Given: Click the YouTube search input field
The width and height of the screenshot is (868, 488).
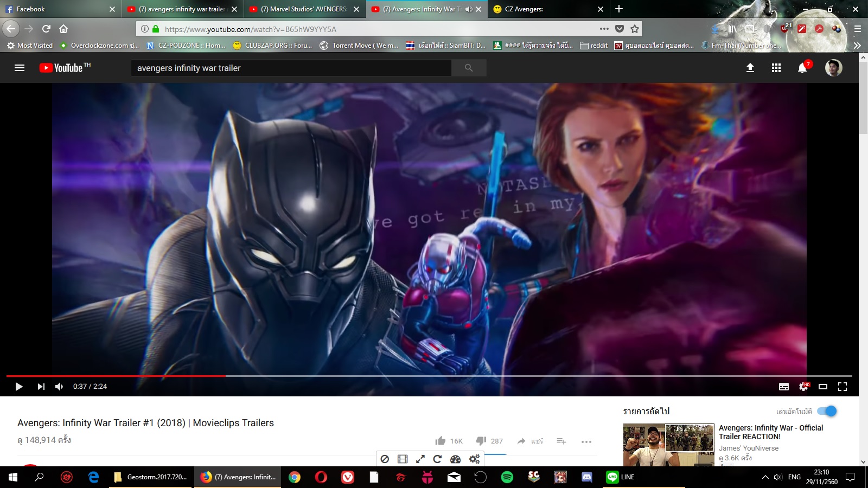Looking at the screenshot, I should coord(291,68).
